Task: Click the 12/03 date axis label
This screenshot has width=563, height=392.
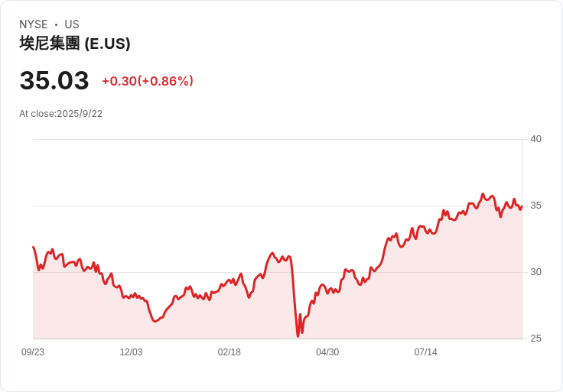Action: (x=131, y=352)
